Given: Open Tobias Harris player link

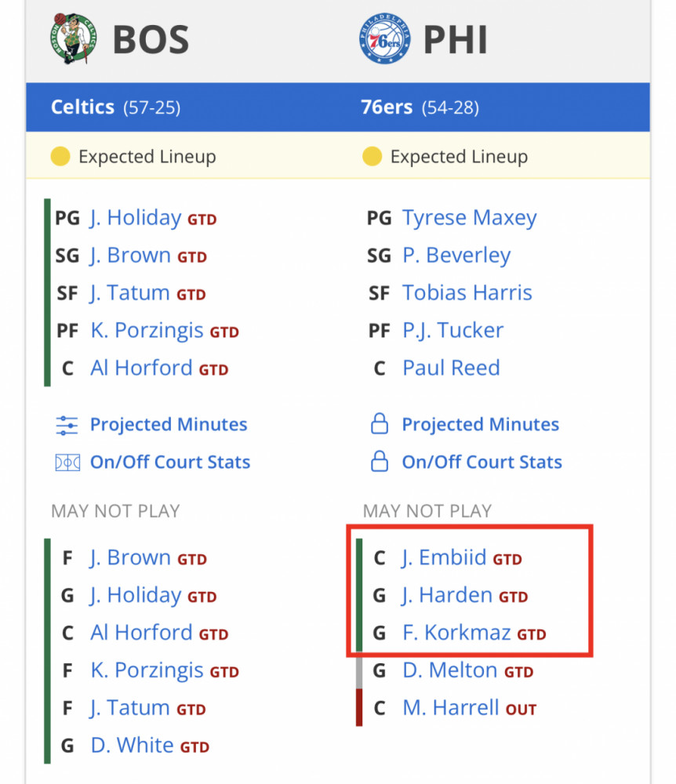Looking at the screenshot, I should click(467, 293).
